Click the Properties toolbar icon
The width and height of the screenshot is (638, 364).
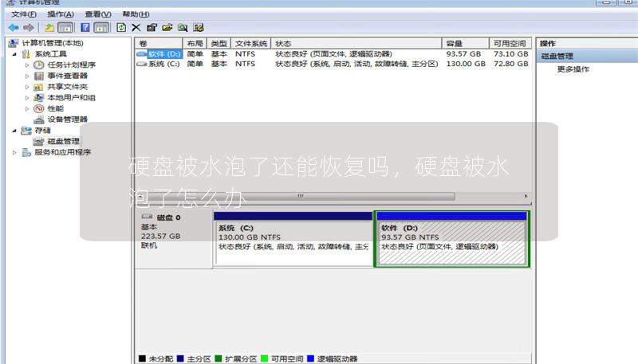pyautogui.click(x=152, y=28)
